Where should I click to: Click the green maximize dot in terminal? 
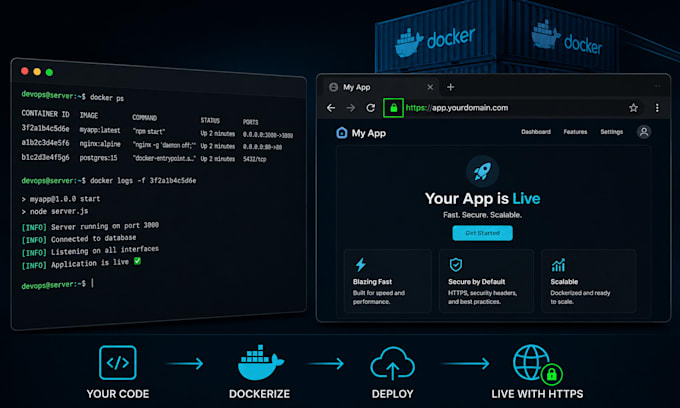(x=49, y=72)
